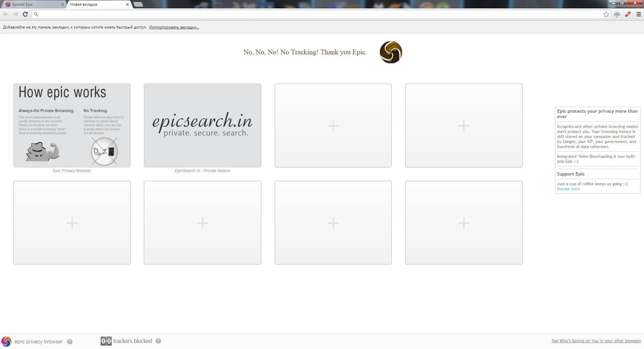Image resolution: width=644 pixels, height=349 pixels.
Task: Click the back navigation arrow
Action: [6, 14]
